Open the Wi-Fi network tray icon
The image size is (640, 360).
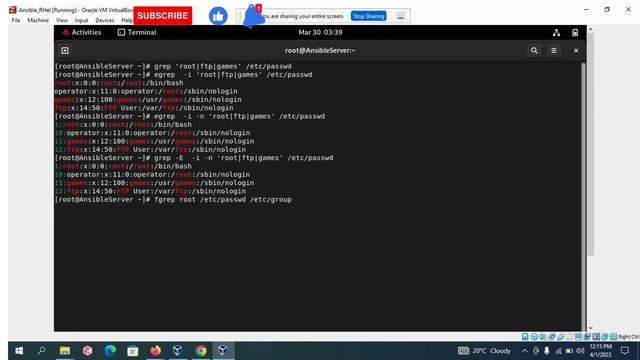tap(559, 351)
